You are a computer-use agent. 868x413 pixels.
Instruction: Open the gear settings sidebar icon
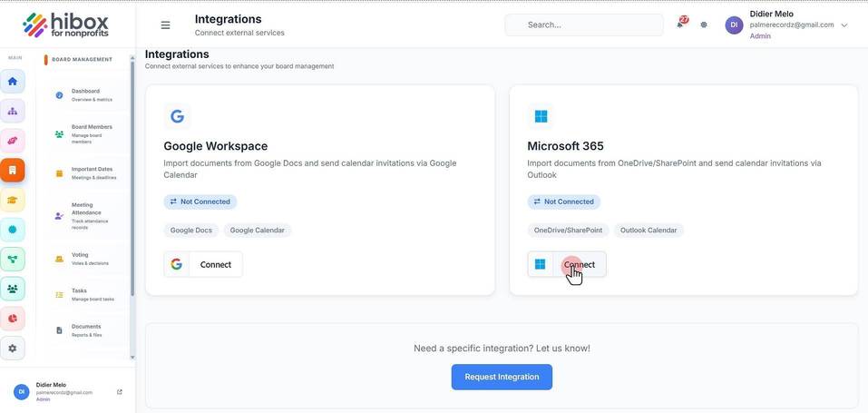tap(12, 349)
